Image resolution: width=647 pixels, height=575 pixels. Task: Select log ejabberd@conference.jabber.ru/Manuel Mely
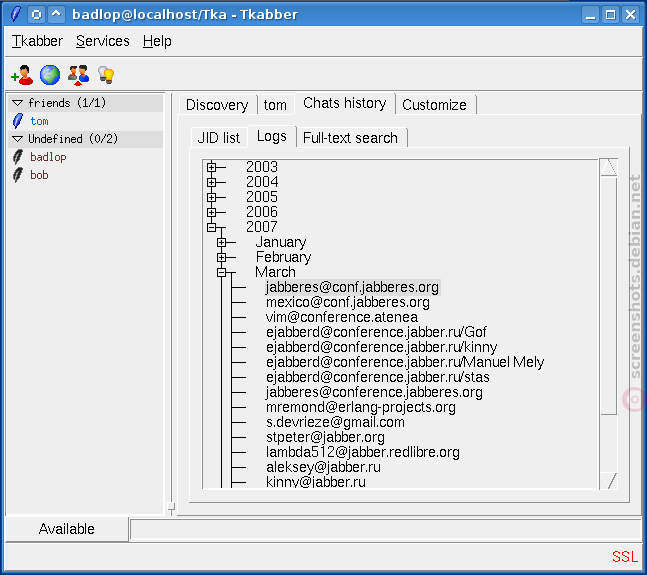(405, 362)
